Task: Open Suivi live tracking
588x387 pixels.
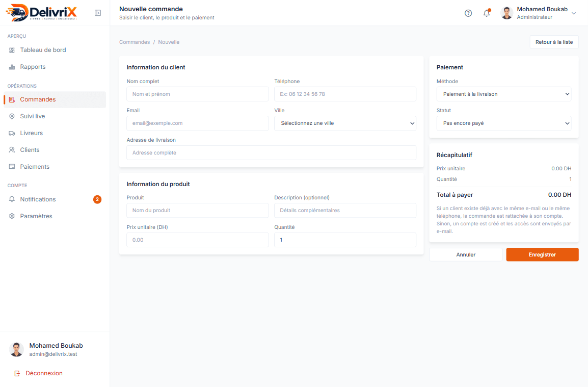Action: click(55, 116)
